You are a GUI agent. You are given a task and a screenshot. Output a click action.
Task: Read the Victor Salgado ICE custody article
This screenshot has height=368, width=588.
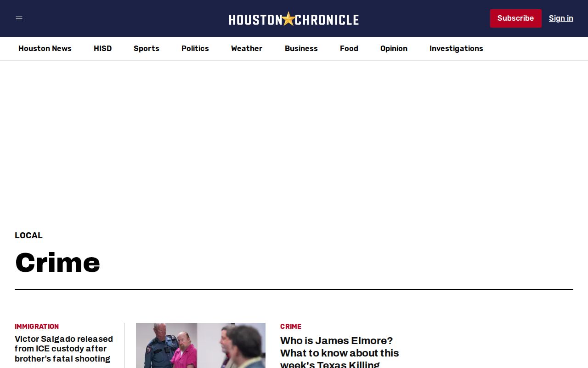(x=64, y=349)
